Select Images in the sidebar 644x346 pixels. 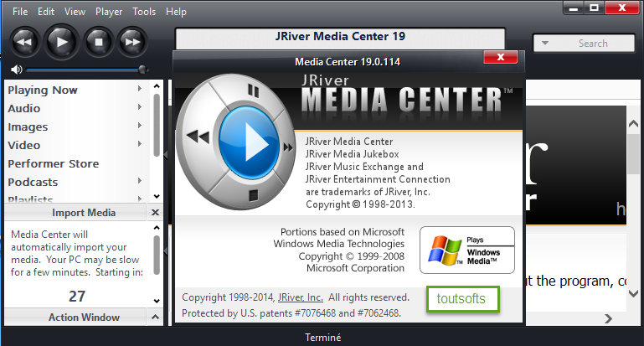point(28,127)
